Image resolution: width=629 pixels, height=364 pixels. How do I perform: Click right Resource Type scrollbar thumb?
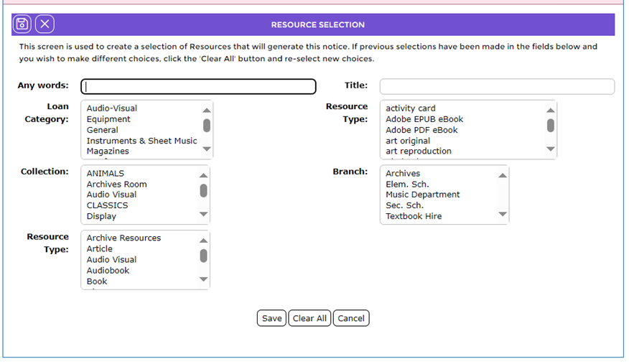click(550, 126)
